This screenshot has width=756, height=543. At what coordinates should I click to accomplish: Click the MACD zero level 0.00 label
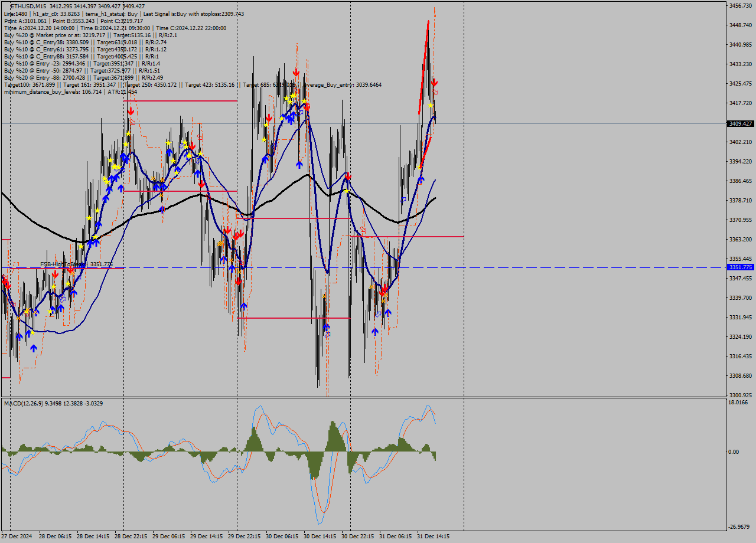735,452
